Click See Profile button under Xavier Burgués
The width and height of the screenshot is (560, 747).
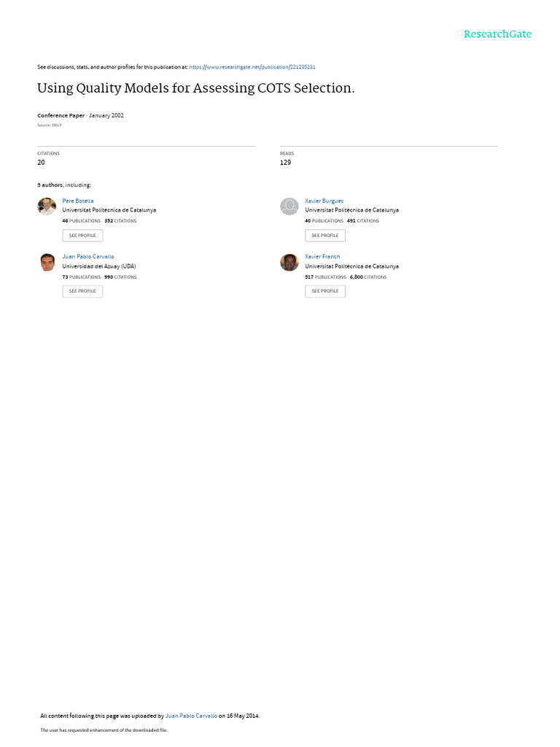(325, 236)
